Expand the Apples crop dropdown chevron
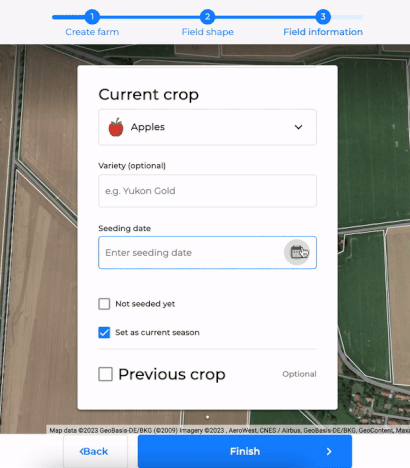Screen dimensions: 410x468 (x=298, y=127)
